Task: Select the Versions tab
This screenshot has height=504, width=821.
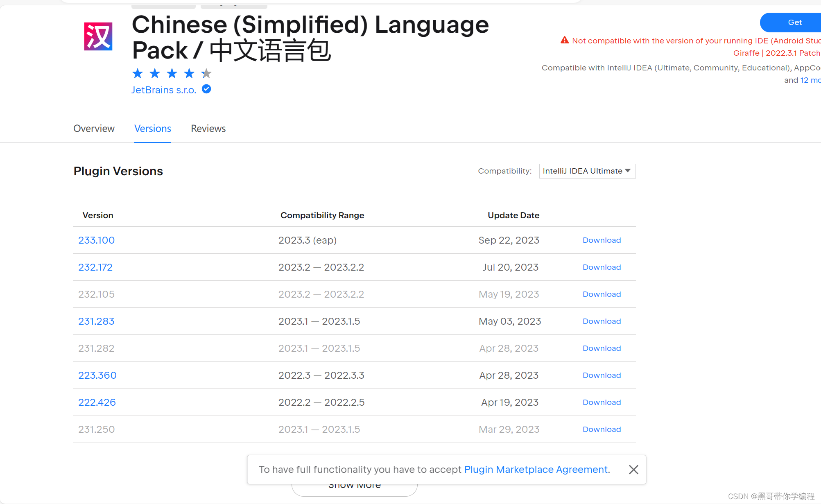Action: 153,129
